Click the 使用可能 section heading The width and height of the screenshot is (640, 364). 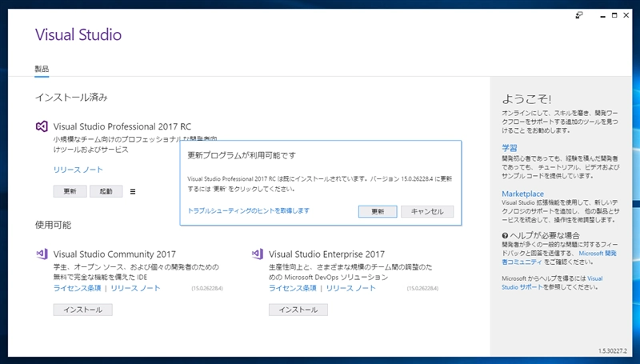[x=53, y=225]
